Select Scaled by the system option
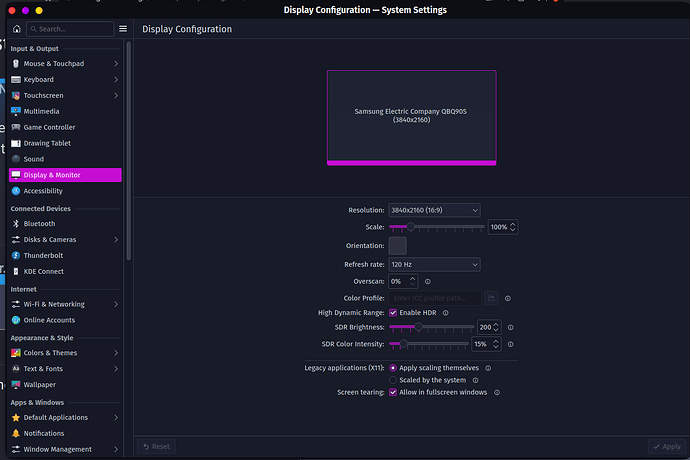The height and width of the screenshot is (460, 690). point(393,380)
